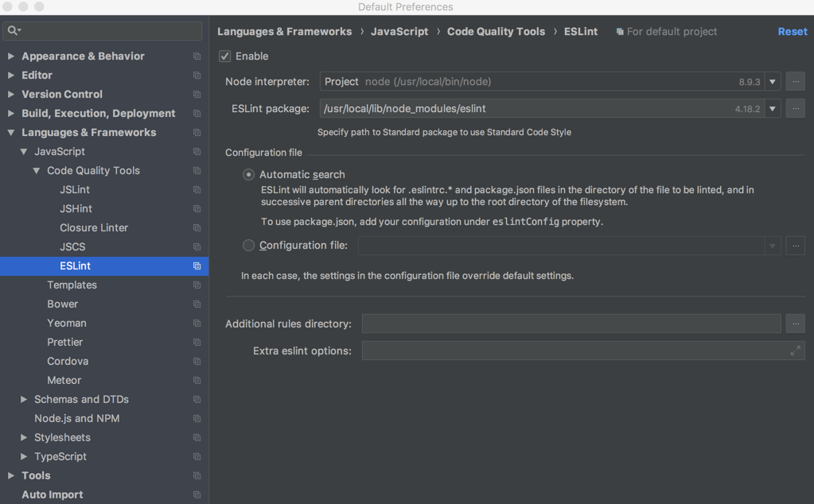Click the project-level icon beside Closure Linter
Image resolution: width=814 pixels, height=504 pixels.
(x=197, y=227)
